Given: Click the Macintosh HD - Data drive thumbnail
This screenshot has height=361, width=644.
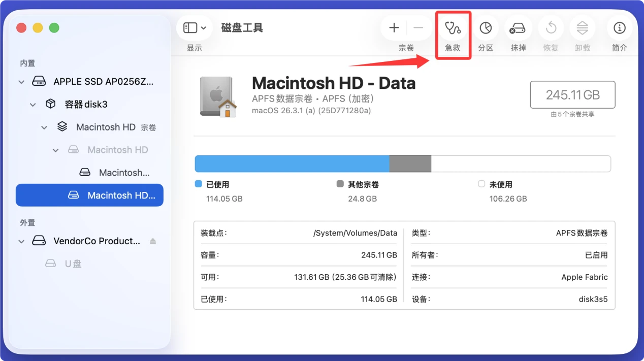Looking at the screenshot, I should (x=218, y=97).
